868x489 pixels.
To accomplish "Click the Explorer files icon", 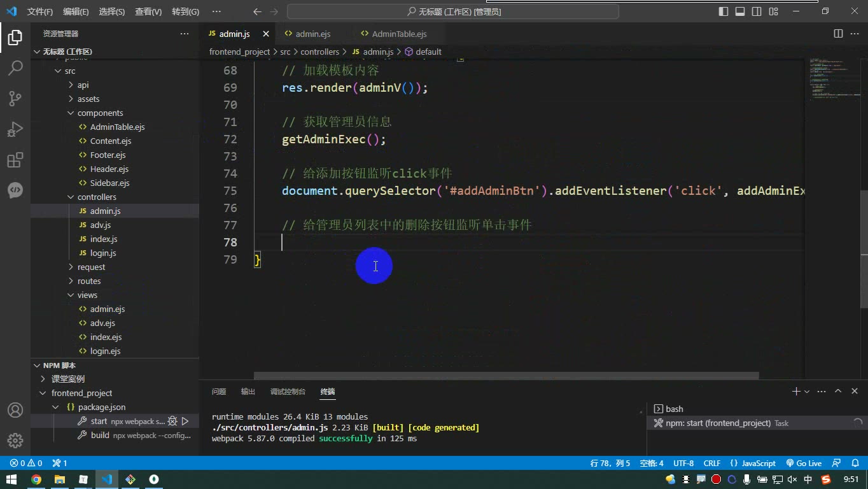I will coord(15,37).
